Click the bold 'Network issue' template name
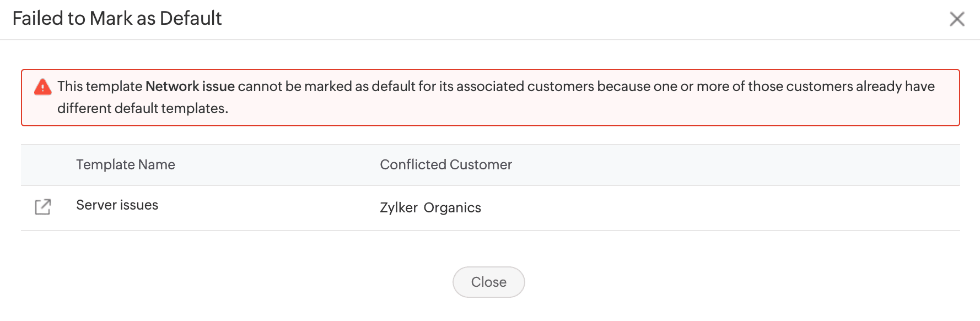Screen dimensions: 980x321 point(190,87)
